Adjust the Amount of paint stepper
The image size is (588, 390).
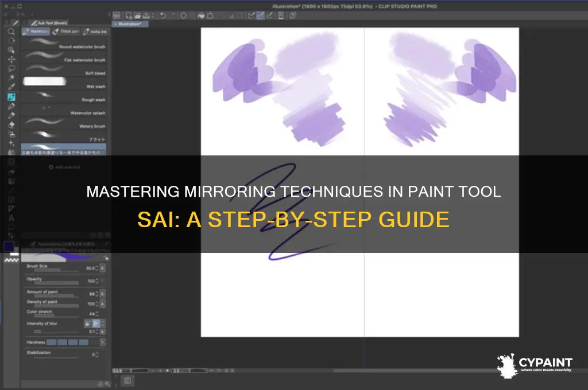click(97, 294)
